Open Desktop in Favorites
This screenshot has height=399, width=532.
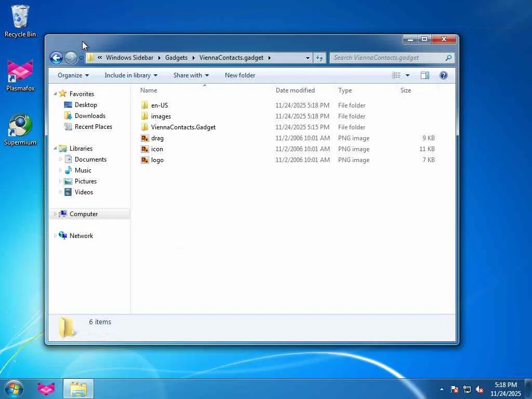[x=86, y=105]
